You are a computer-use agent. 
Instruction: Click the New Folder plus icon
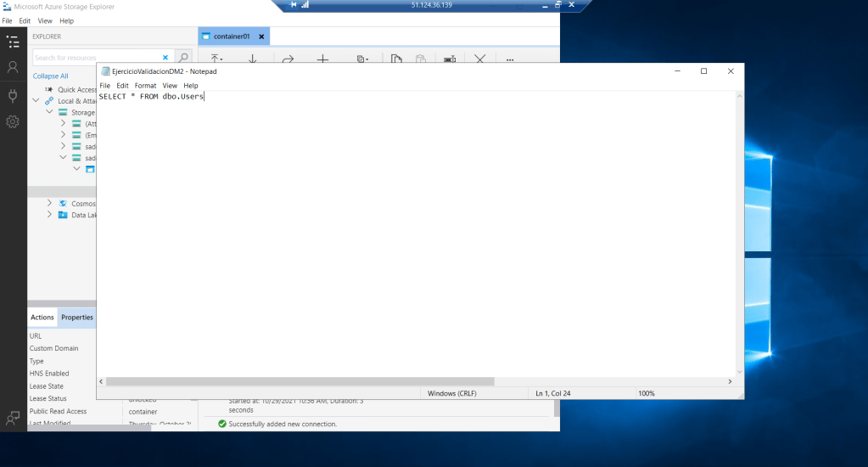[322, 59]
